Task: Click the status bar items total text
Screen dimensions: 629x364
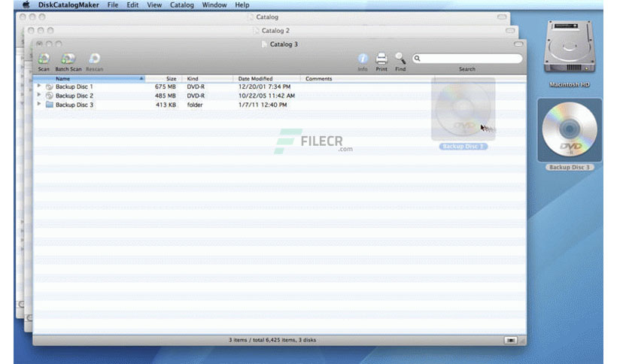Action: [x=272, y=340]
